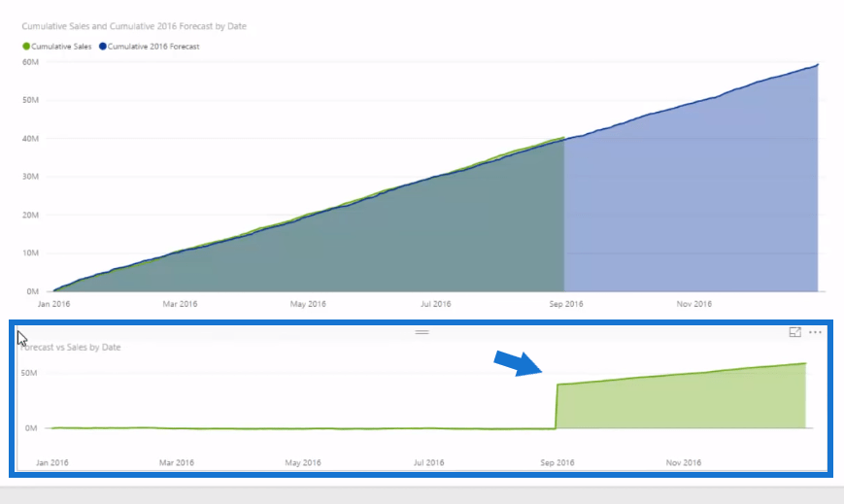Open More options ellipsis menu of lower chart

[x=815, y=332]
